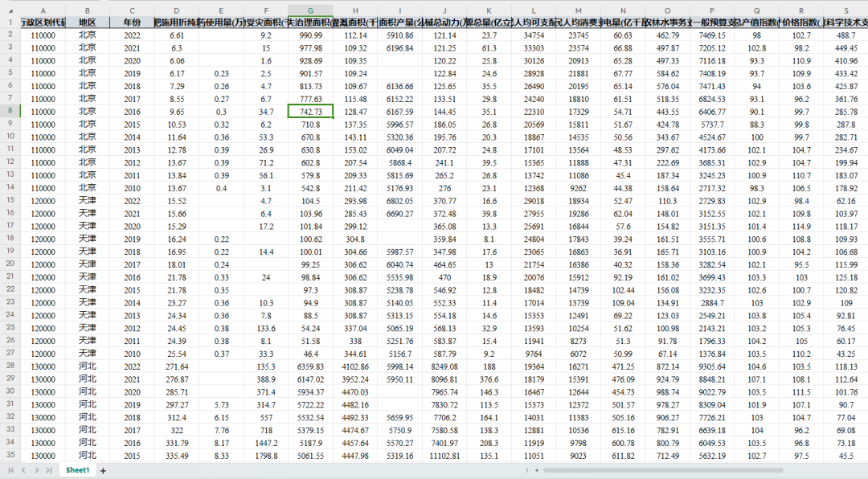
Task: Jump to the first sheet tab
Action: [x=12, y=469]
